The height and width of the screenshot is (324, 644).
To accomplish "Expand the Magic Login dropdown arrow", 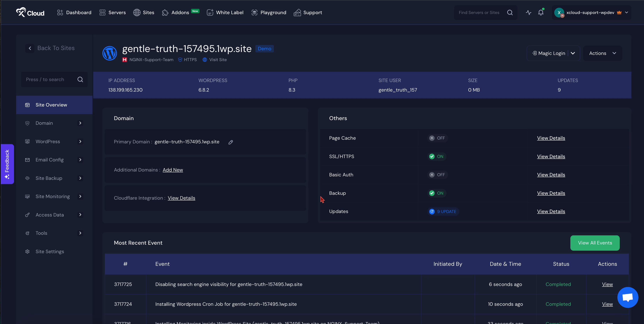I will (573, 53).
